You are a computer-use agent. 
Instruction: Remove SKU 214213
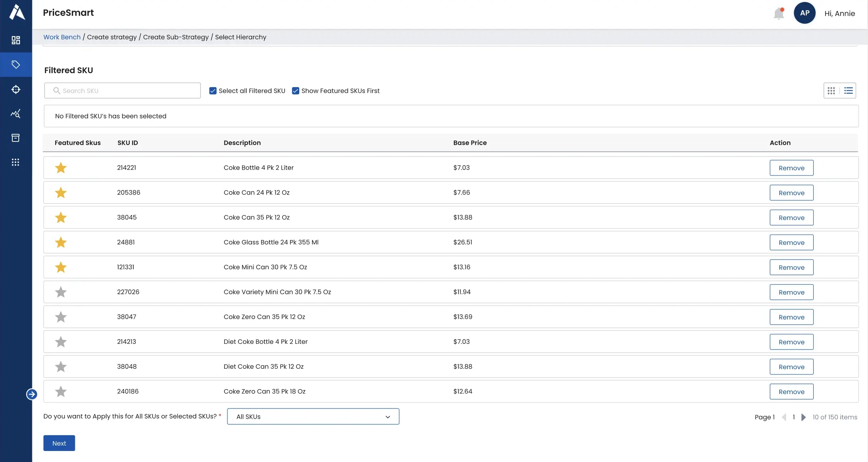click(x=792, y=342)
